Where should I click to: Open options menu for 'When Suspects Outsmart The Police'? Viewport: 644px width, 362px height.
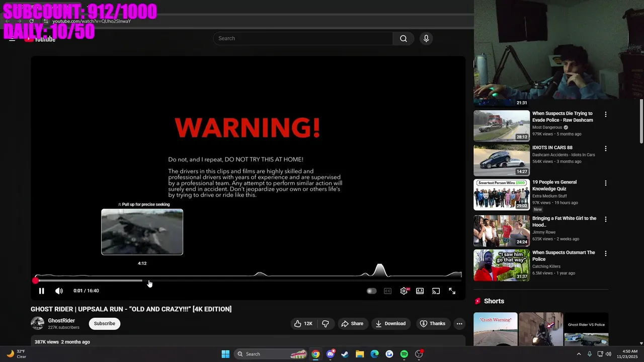605,253
